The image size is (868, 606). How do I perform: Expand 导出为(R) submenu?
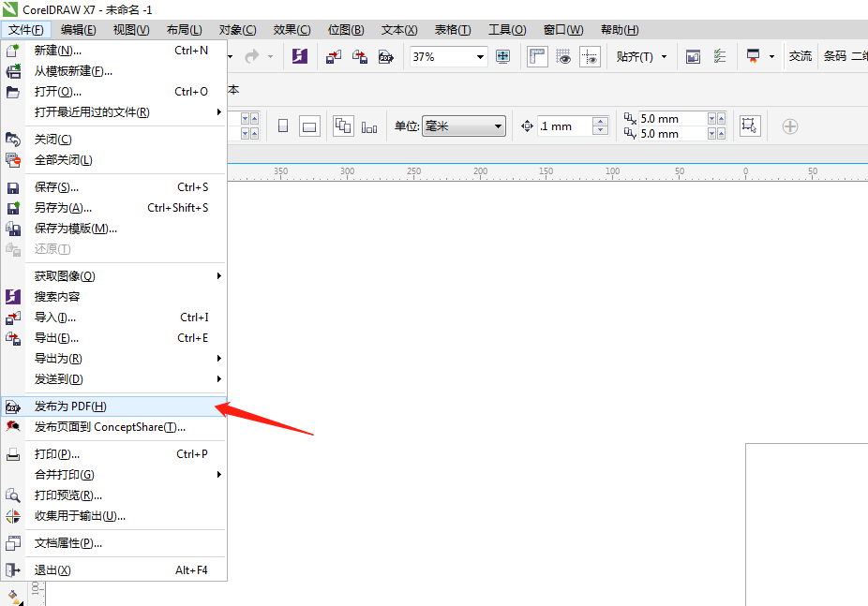coord(114,359)
